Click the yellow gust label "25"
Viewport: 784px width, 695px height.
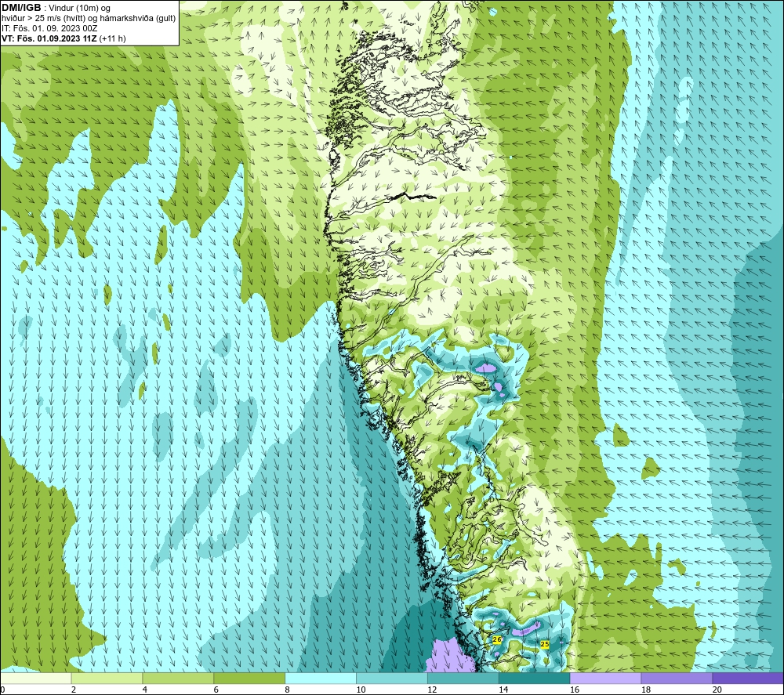pyautogui.click(x=545, y=645)
